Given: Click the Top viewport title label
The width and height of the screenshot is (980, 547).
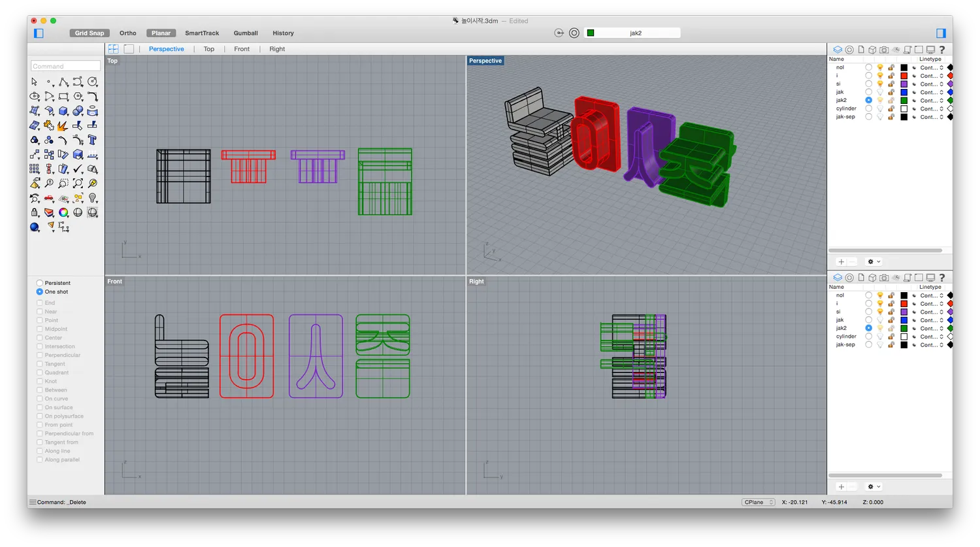Looking at the screenshot, I should [112, 61].
